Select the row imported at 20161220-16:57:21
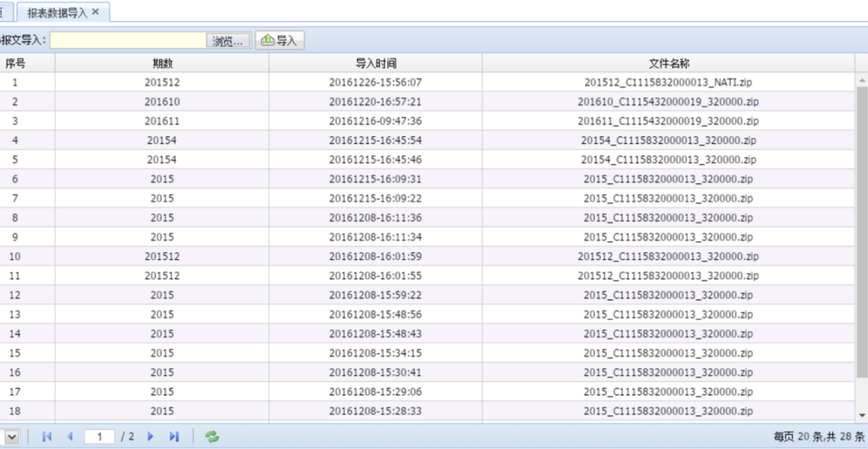This screenshot has height=449, width=868. pos(375,102)
